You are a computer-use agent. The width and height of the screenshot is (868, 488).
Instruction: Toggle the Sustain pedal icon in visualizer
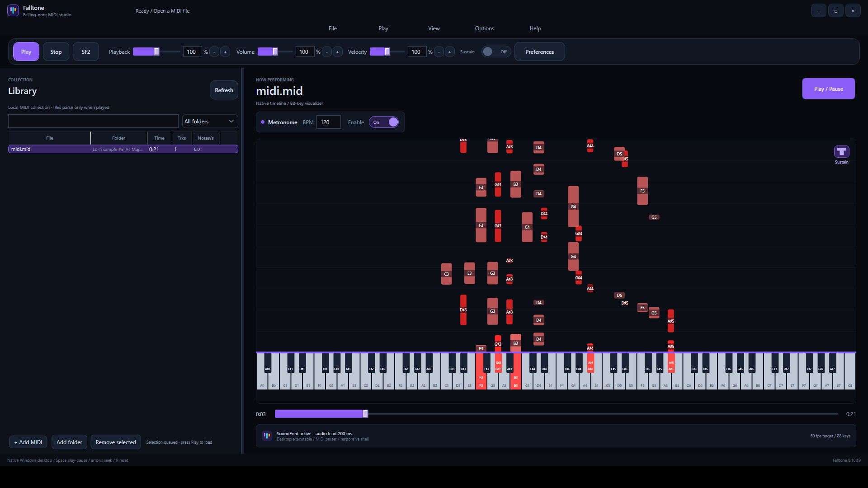(x=841, y=151)
